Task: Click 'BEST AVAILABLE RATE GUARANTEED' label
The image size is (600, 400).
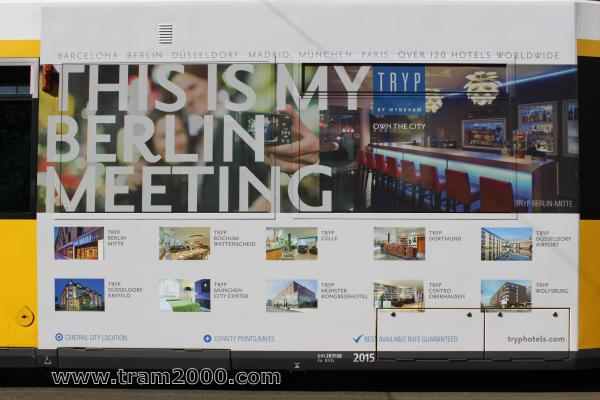Action: 411,339
